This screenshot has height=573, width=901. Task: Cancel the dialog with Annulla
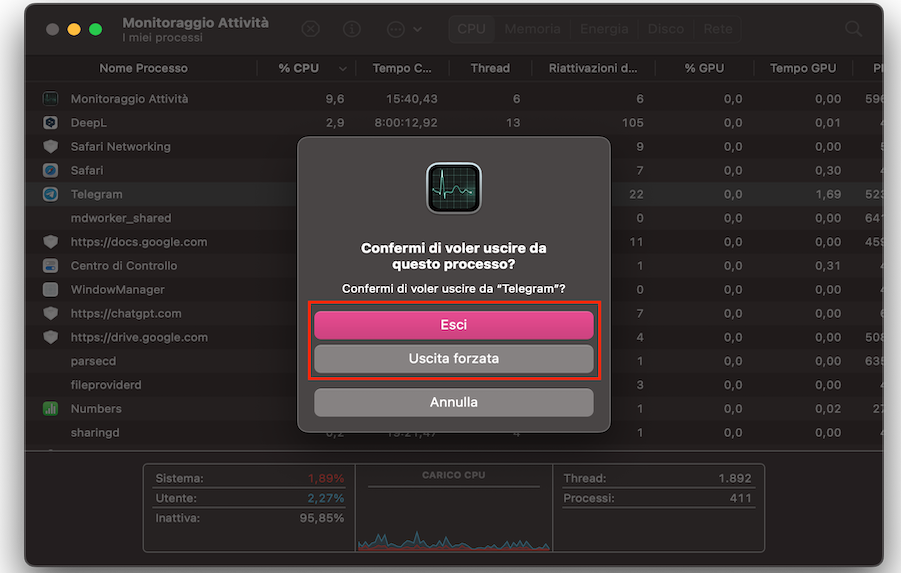pyautogui.click(x=454, y=402)
